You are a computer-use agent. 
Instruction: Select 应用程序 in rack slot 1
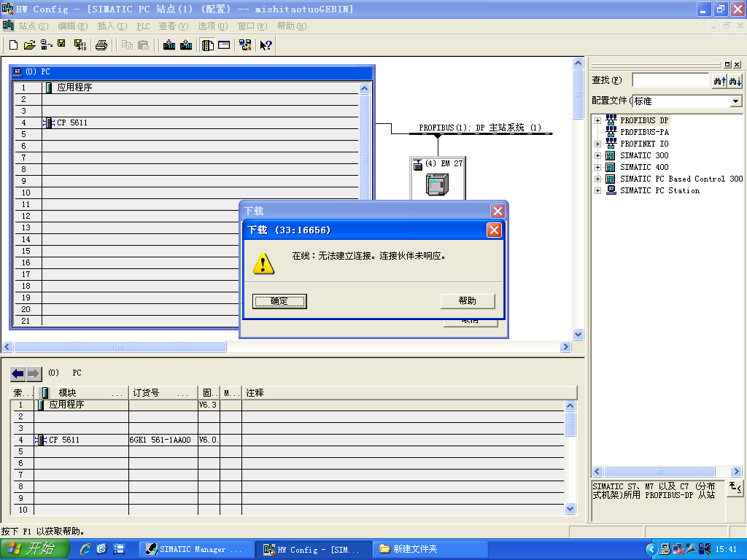tap(74, 87)
